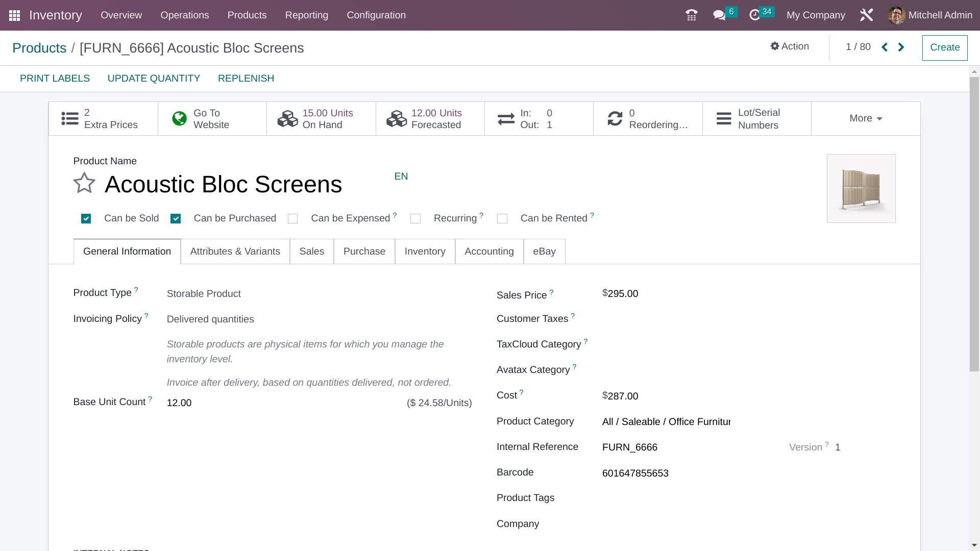This screenshot has width=980, height=551.
Task: Click the Inventory app title
Action: [56, 15]
